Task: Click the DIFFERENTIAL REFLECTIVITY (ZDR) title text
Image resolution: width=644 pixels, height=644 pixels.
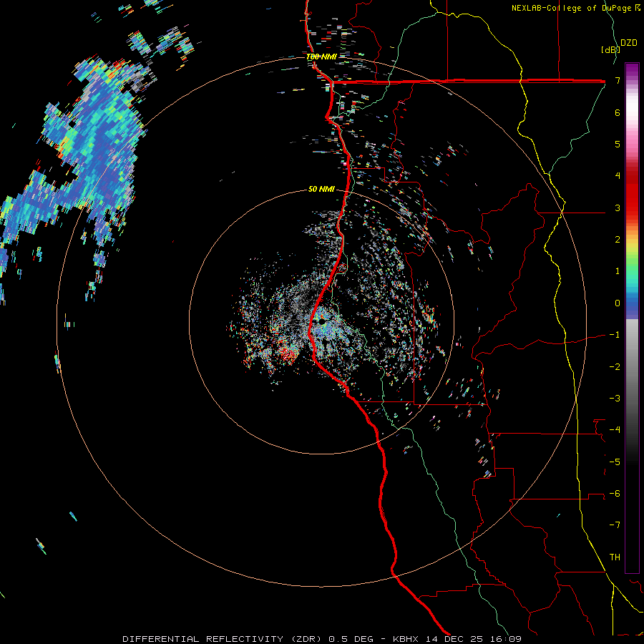Action: pyautogui.click(x=223, y=639)
